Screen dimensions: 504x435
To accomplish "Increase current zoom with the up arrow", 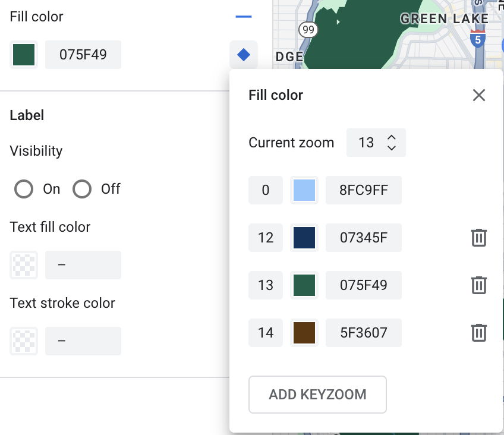I will tap(392, 137).
